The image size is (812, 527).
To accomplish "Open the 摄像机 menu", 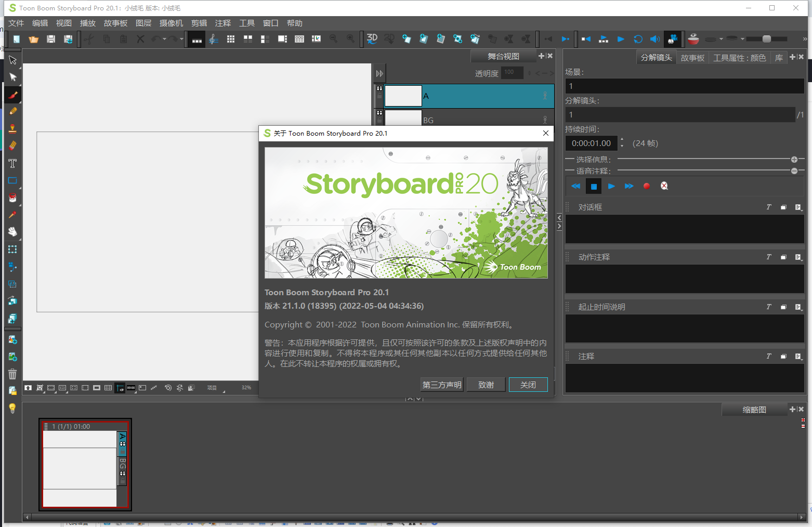I will pos(171,23).
